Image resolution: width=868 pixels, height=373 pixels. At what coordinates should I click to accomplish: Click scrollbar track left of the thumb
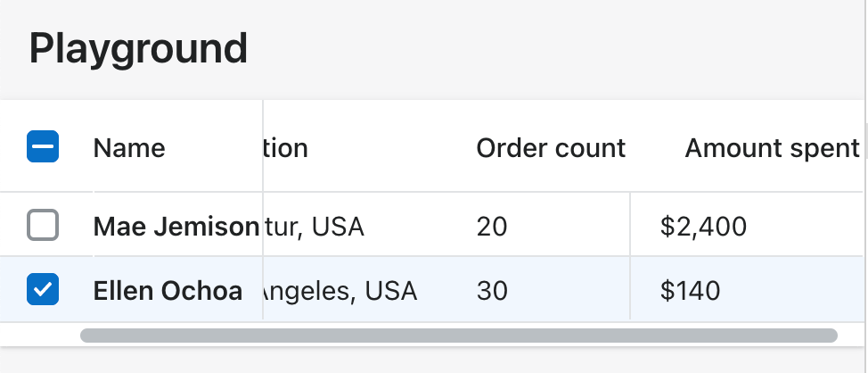coord(40,336)
